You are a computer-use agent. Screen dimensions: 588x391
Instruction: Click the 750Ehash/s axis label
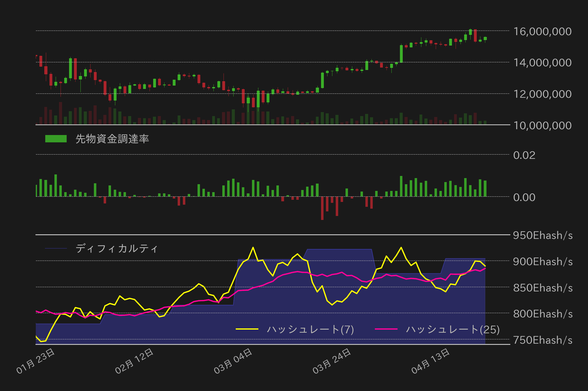[542, 340]
